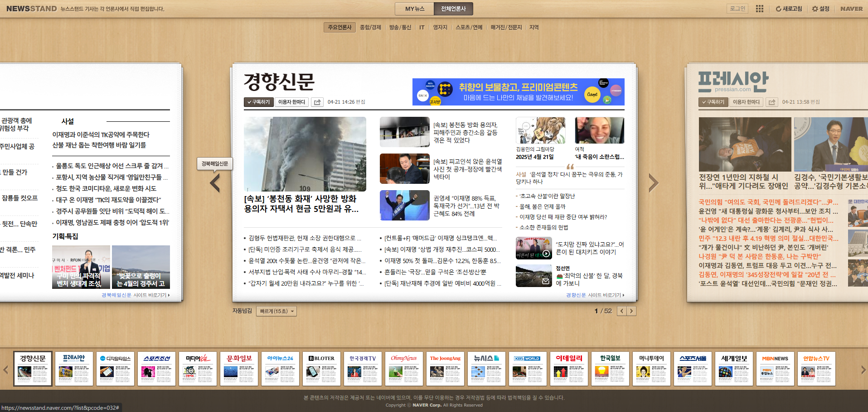Select the 한국경제TV thumbnail
This screenshot has height=412, width=868.
coord(363,369)
